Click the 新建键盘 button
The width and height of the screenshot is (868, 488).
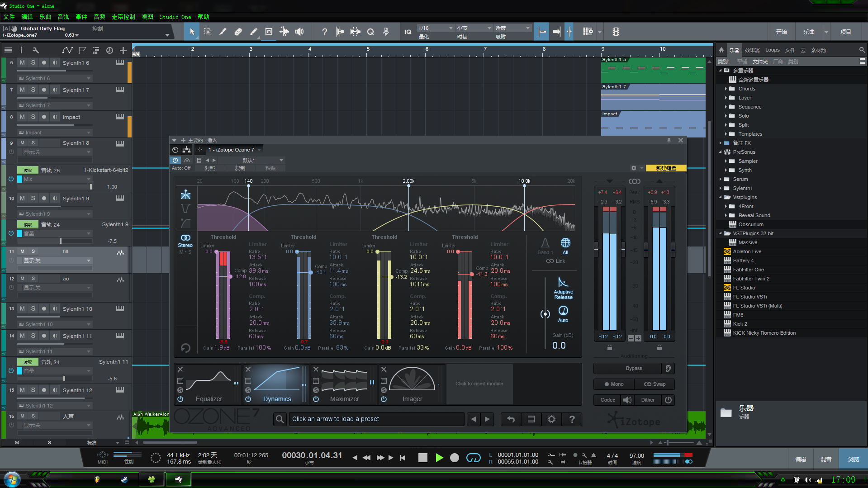[666, 168]
